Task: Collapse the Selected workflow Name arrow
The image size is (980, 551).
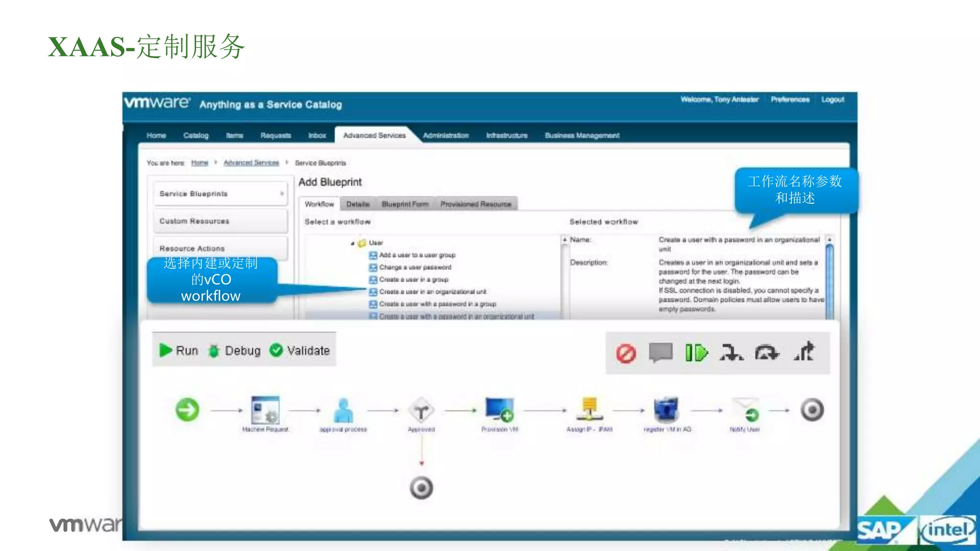Action: point(565,240)
